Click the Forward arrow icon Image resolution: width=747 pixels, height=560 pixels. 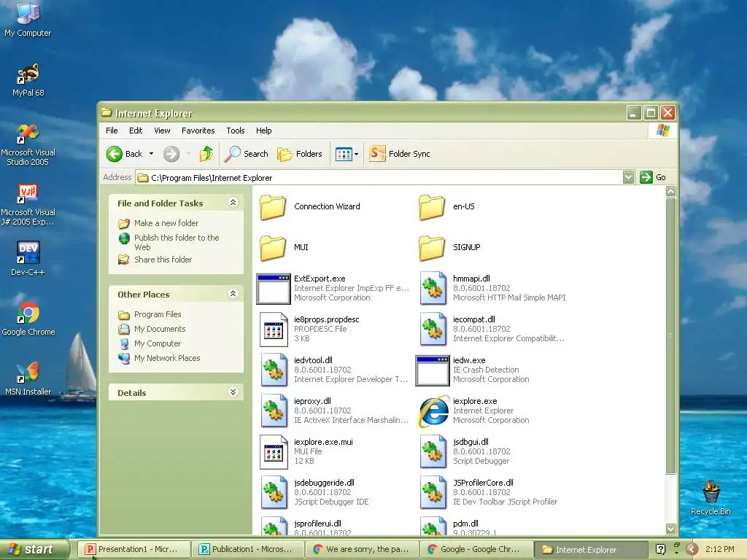[x=171, y=154]
